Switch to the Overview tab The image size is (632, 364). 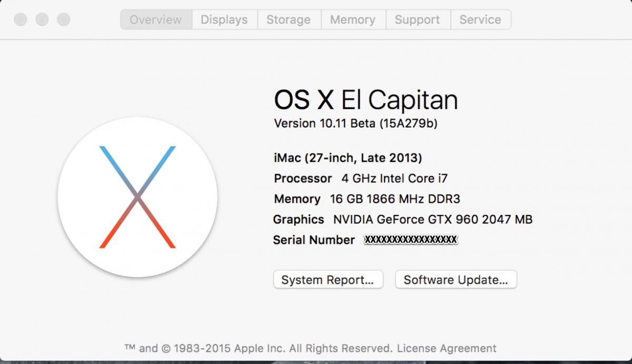pos(156,20)
